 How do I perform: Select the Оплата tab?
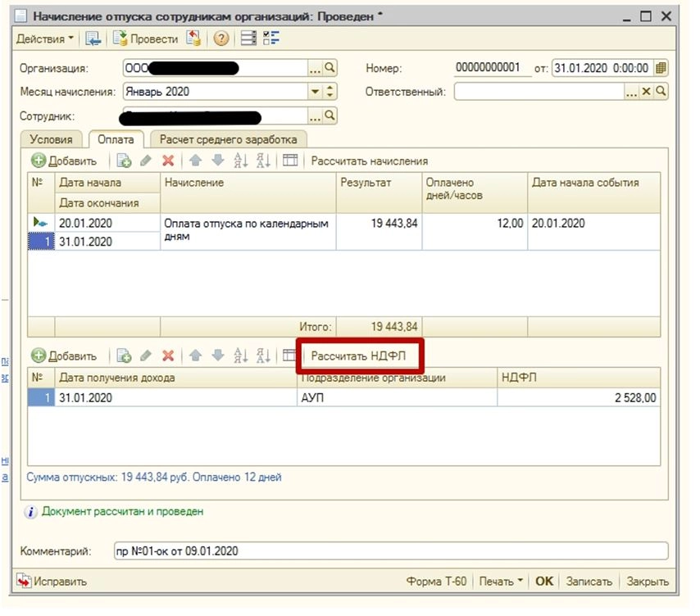pos(116,139)
